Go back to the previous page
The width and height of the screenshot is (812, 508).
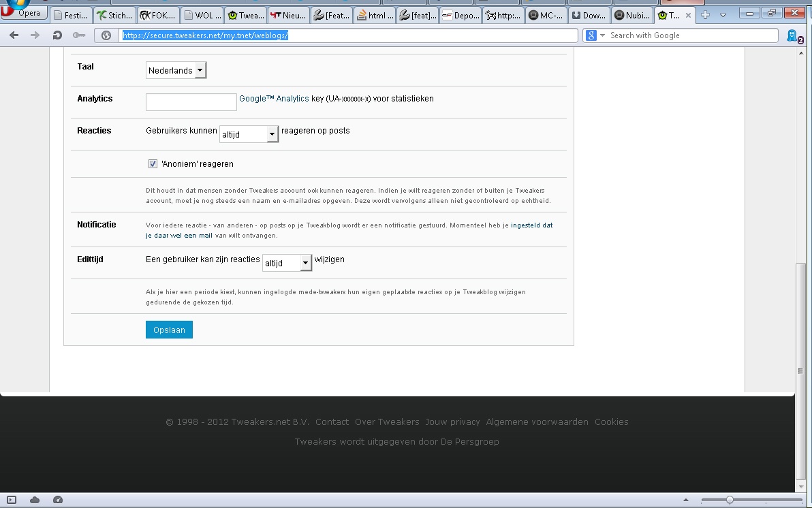pos(14,35)
